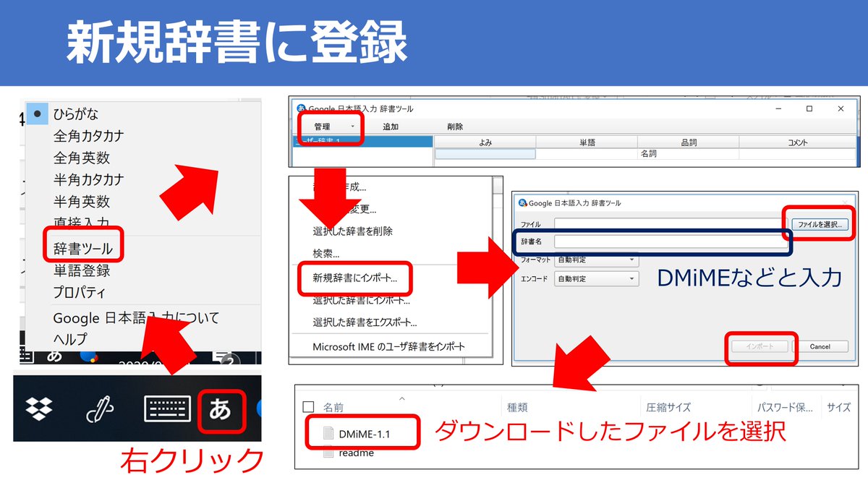Click the Cancel button in import dialog
868x488 pixels.
(x=820, y=346)
